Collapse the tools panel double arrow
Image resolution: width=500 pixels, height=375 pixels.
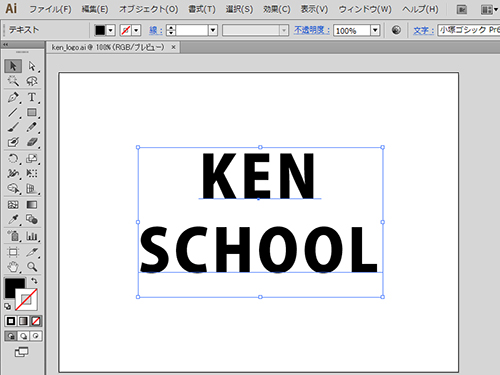click(x=6, y=44)
